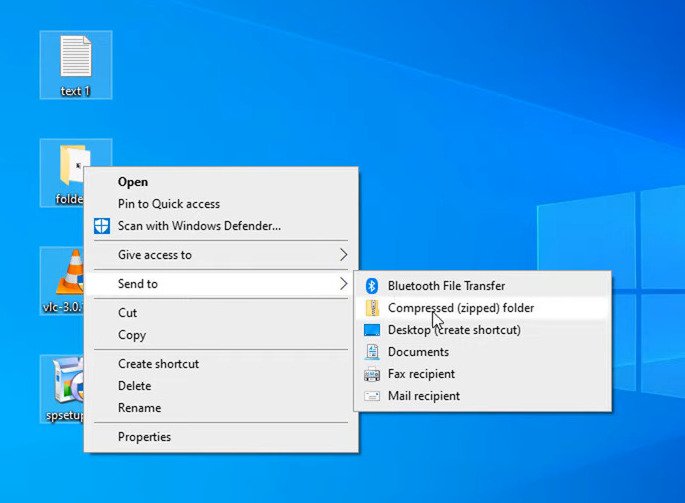Click the Windows Defender shield icon
This screenshot has width=685, height=503.
(101, 226)
